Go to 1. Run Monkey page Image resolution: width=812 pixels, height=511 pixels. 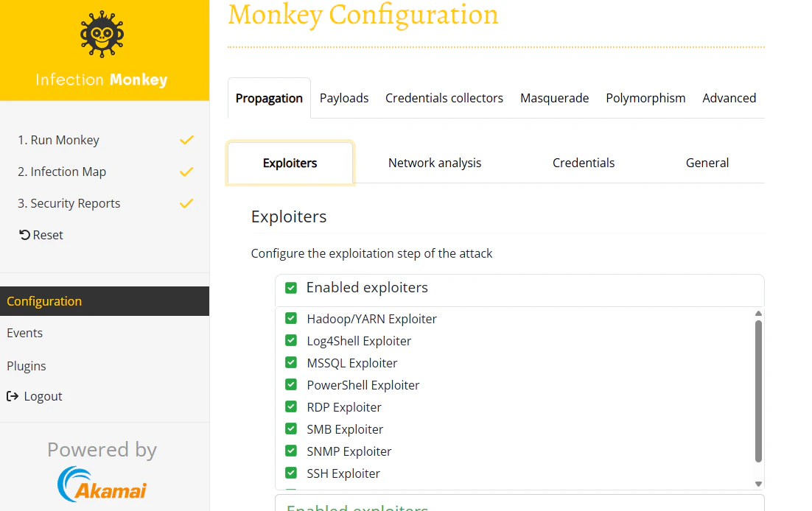[x=58, y=141]
